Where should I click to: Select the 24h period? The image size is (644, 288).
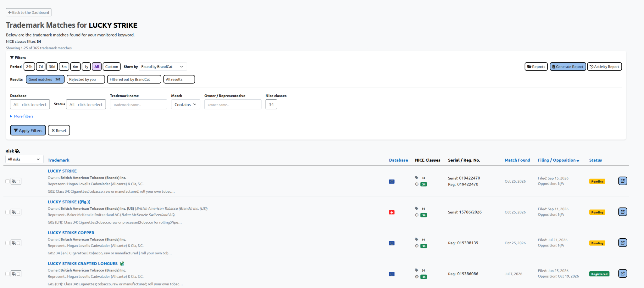click(29, 67)
